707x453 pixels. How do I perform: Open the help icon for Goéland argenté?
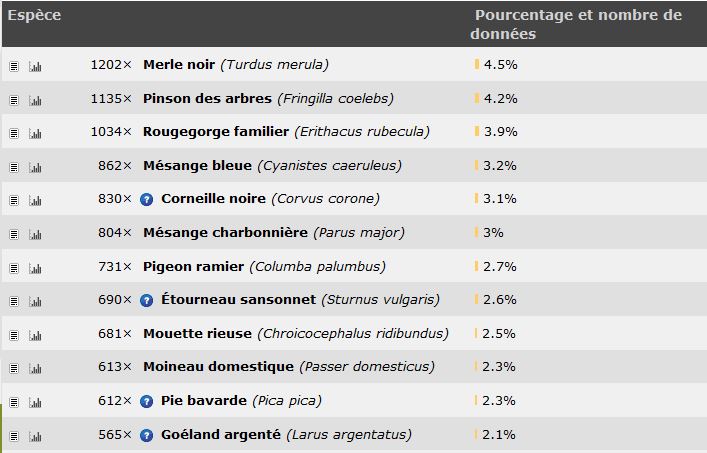point(147,435)
